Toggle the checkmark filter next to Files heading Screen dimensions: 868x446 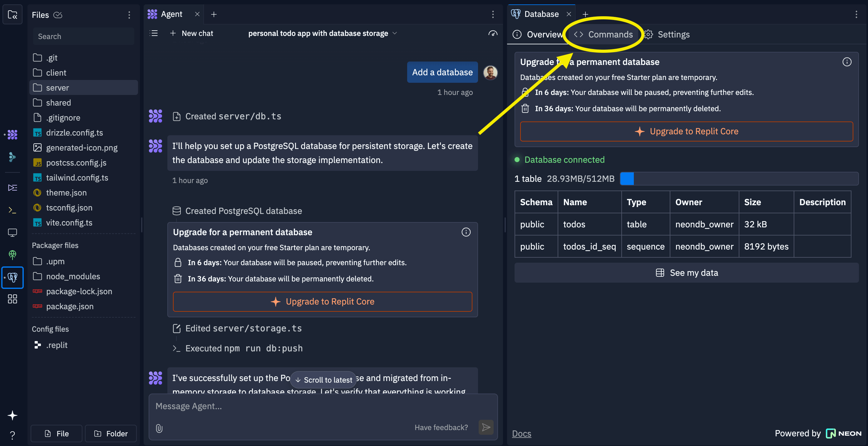[x=58, y=15]
